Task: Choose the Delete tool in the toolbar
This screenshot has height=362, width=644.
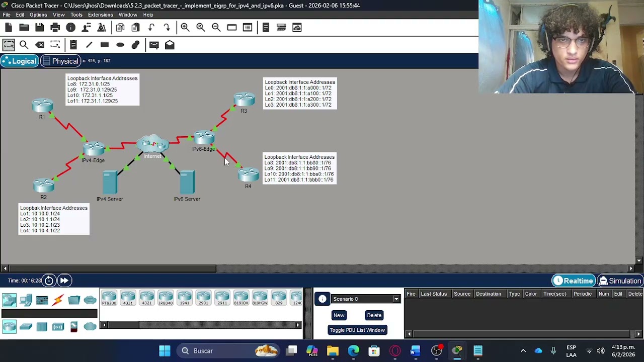Action: point(40,45)
